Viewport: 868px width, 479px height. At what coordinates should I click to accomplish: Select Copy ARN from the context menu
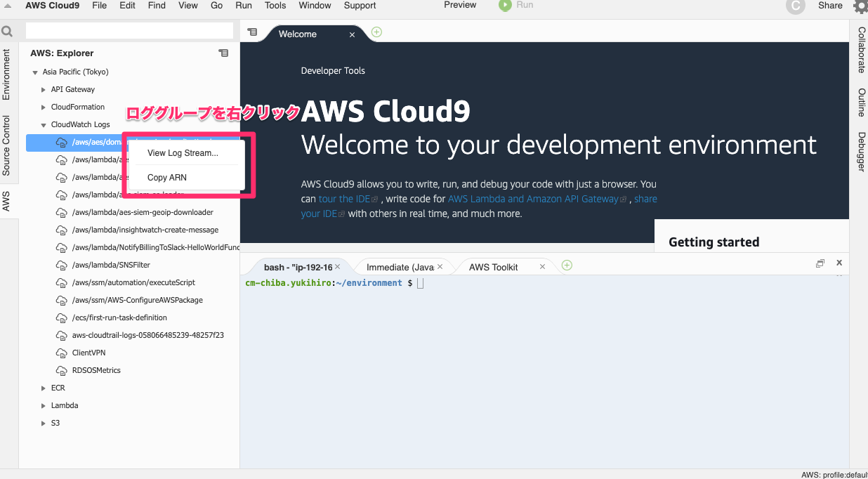pos(166,178)
